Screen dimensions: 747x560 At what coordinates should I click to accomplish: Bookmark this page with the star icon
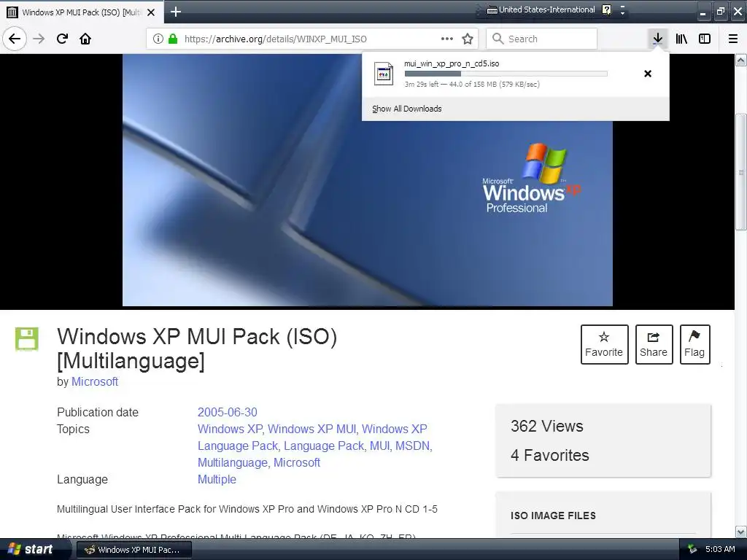click(468, 39)
